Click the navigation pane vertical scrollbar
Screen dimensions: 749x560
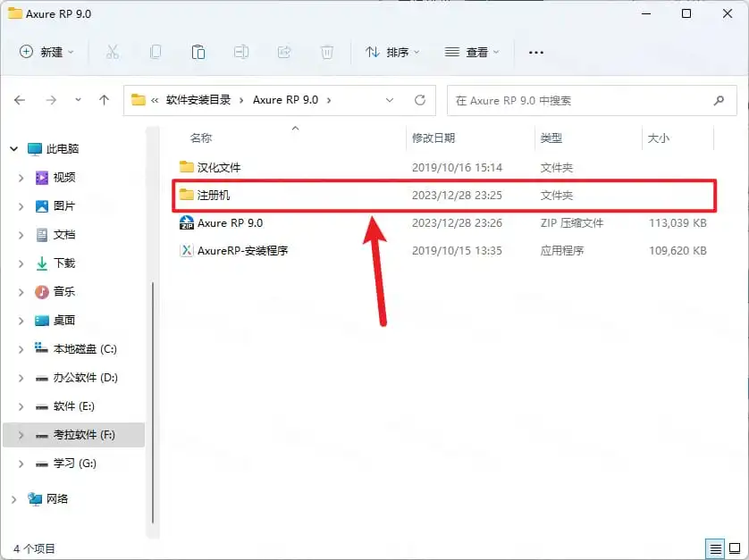[x=152, y=403]
